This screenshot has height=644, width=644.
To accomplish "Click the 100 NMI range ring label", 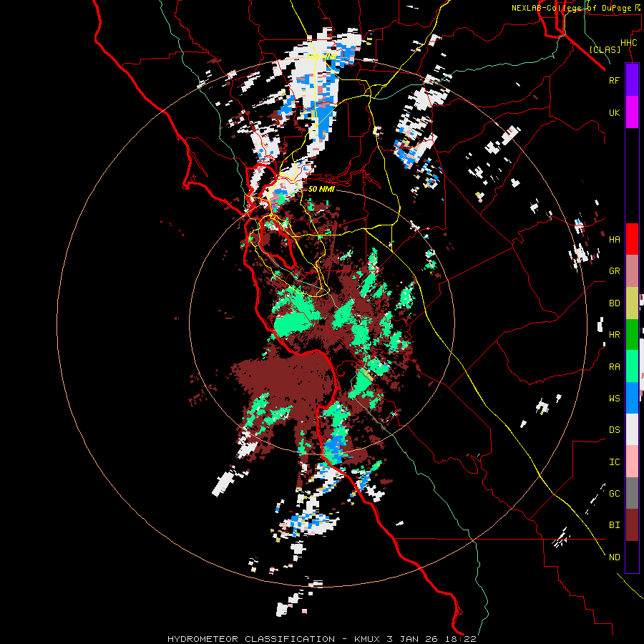I will [321, 57].
